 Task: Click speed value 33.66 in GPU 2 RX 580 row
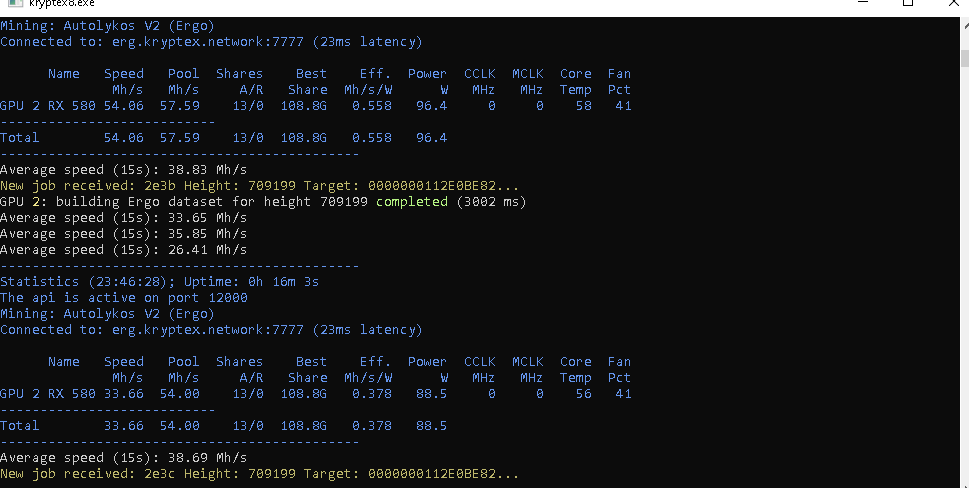tap(124, 393)
